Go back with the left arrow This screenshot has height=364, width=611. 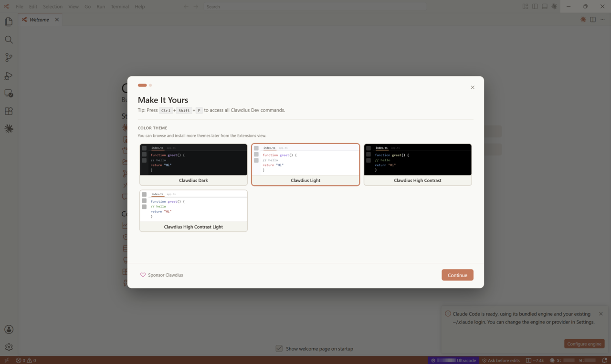(186, 6)
